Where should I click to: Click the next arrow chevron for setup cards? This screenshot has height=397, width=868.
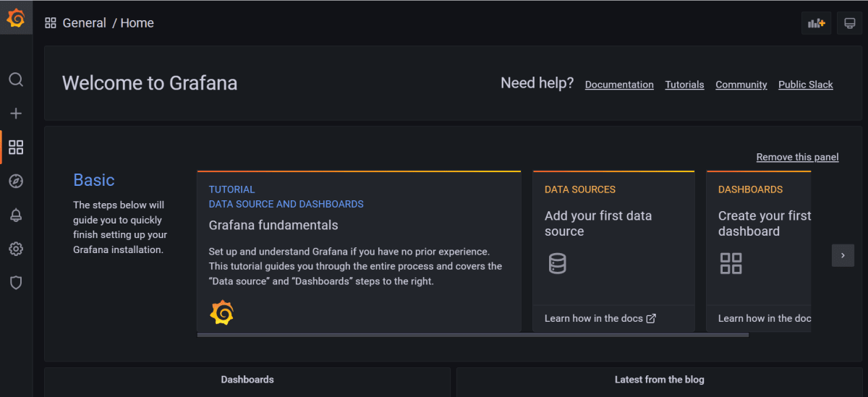843,255
